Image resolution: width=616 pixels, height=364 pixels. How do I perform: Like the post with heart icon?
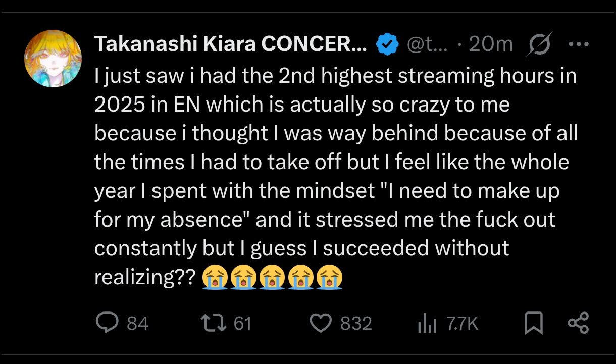click(320, 323)
